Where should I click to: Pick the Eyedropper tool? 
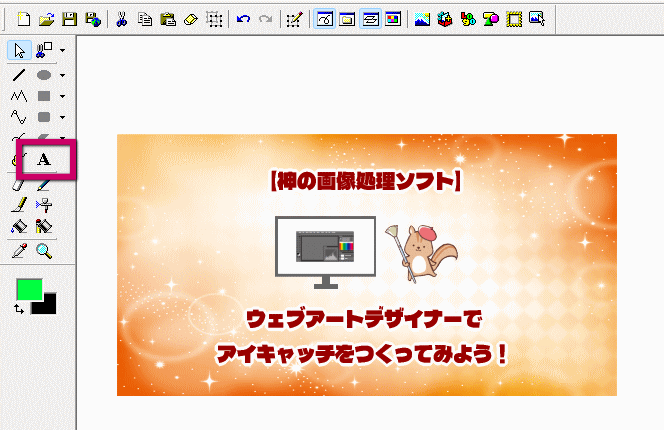click(x=19, y=250)
